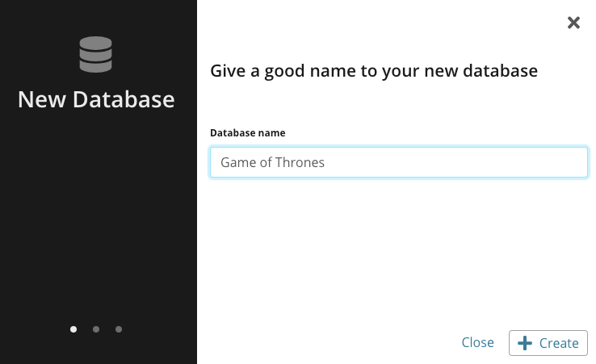Dismiss dialog with the X icon
Image resolution: width=596 pixels, height=364 pixels.
tap(573, 23)
